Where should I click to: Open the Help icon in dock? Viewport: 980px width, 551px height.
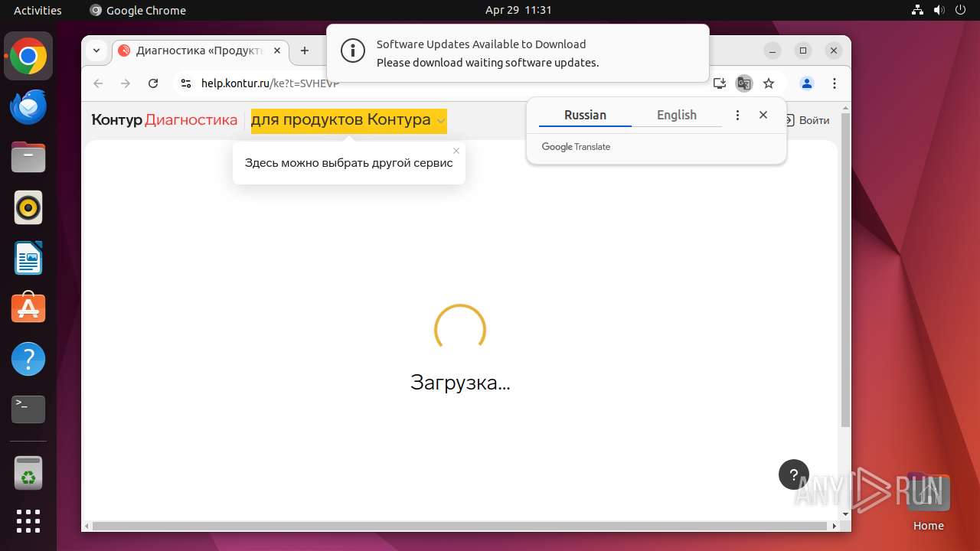pyautogui.click(x=28, y=358)
